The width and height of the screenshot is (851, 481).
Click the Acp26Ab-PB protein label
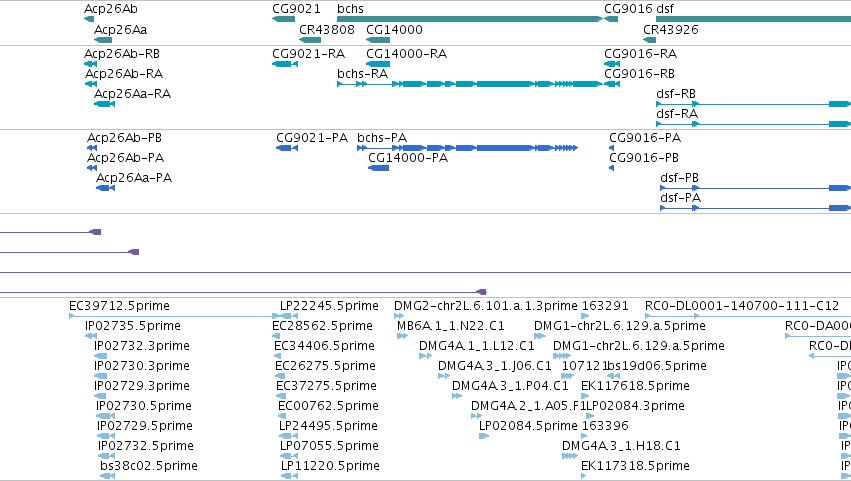point(124,137)
